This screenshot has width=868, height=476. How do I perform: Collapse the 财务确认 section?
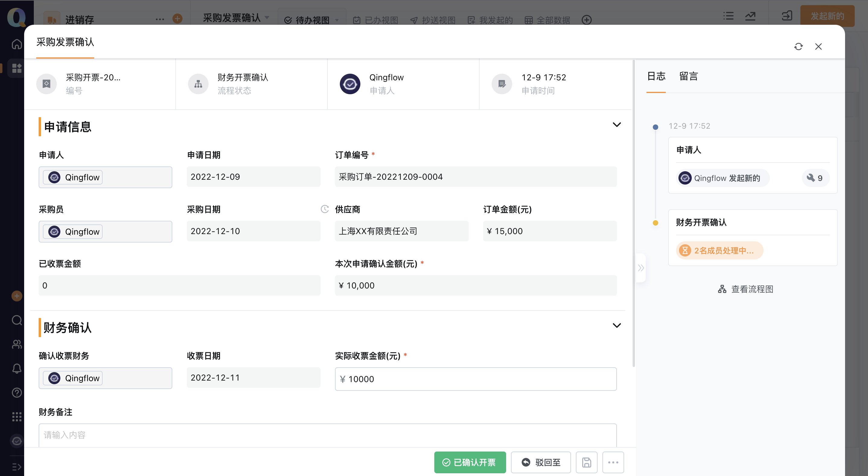617,325
